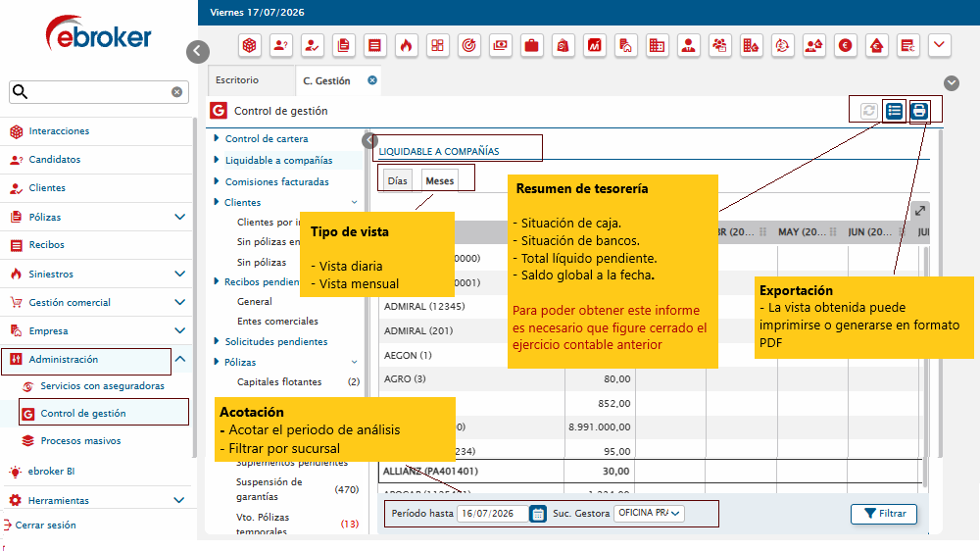Click the Filtrar button
Viewport: 980px width, 551px height.
(x=884, y=514)
